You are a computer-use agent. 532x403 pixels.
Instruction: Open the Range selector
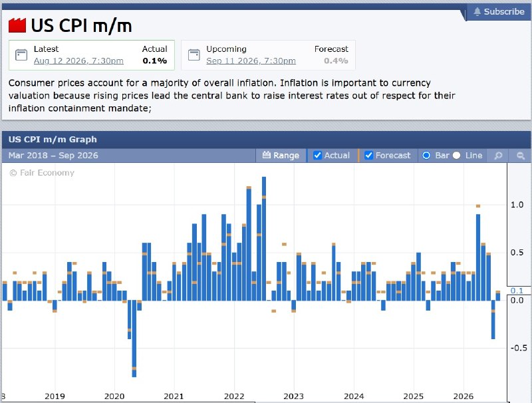click(281, 156)
